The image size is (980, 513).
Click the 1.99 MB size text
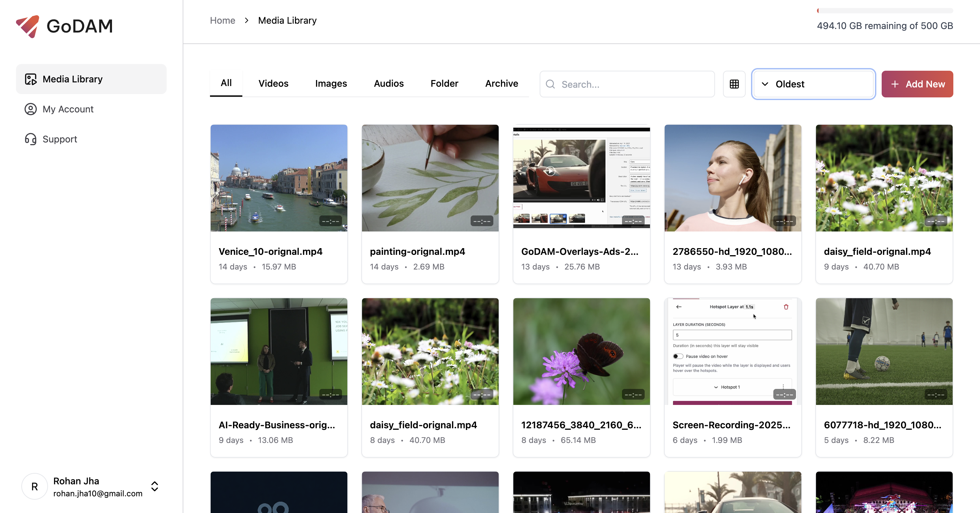pos(727,440)
